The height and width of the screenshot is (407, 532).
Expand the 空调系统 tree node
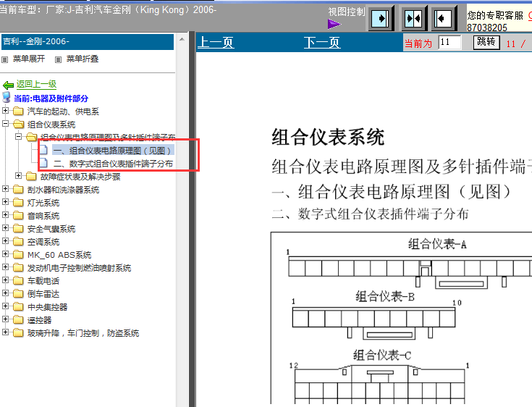coord(6,240)
